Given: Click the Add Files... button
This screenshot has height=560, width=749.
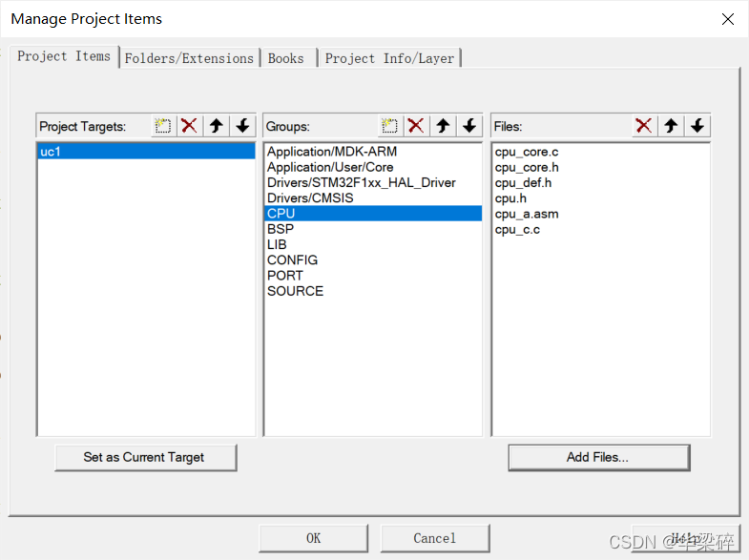Looking at the screenshot, I should [x=599, y=457].
